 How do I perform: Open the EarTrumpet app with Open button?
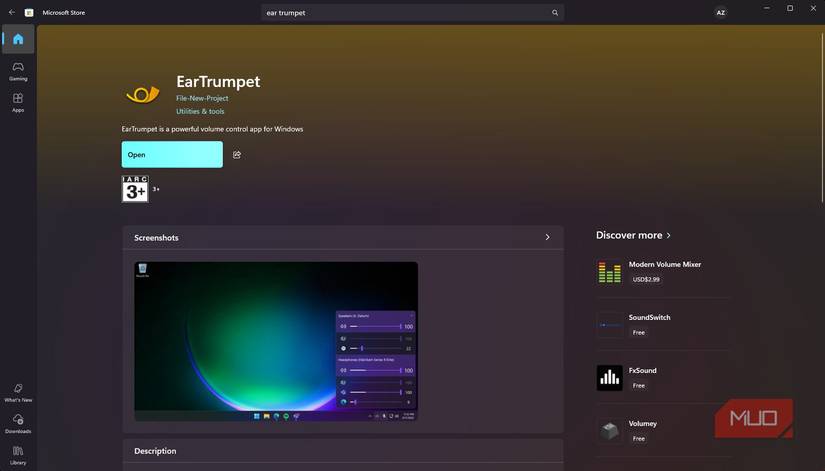click(x=172, y=154)
